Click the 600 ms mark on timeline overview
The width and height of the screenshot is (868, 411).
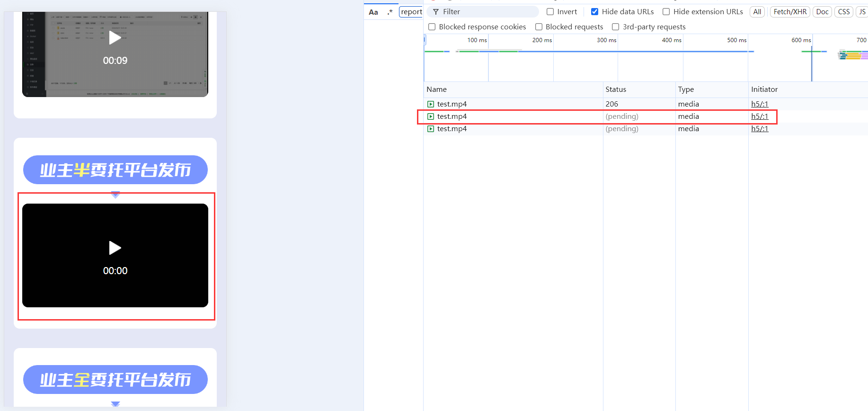(801, 40)
